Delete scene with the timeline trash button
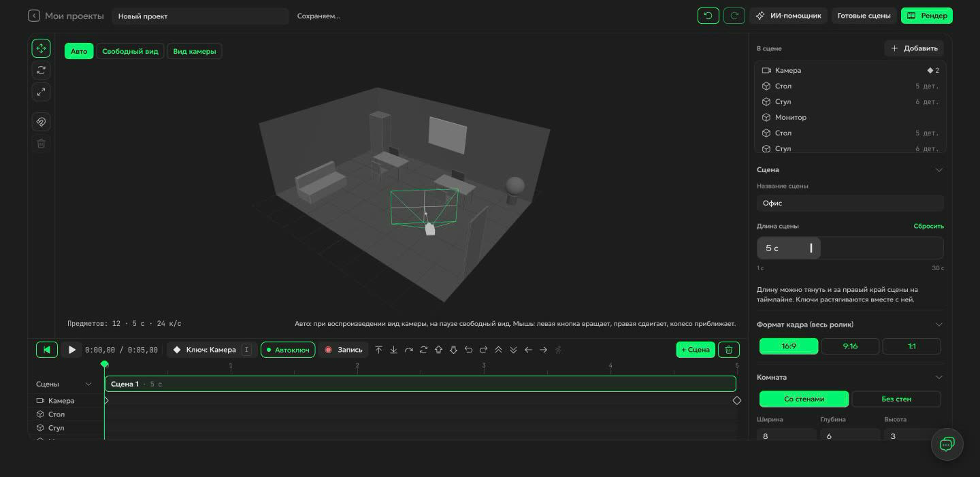This screenshot has height=477, width=980. coord(729,350)
